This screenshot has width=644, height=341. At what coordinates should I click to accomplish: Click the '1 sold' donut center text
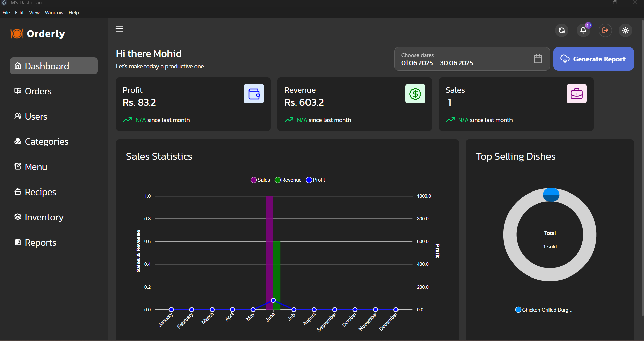click(x=550, y=247)
